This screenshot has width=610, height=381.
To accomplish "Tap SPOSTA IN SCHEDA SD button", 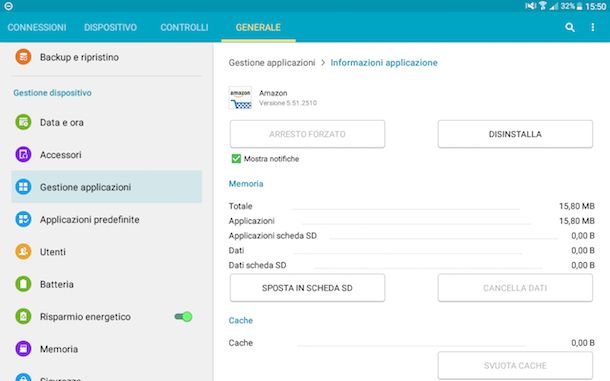I will coord(307,288).
